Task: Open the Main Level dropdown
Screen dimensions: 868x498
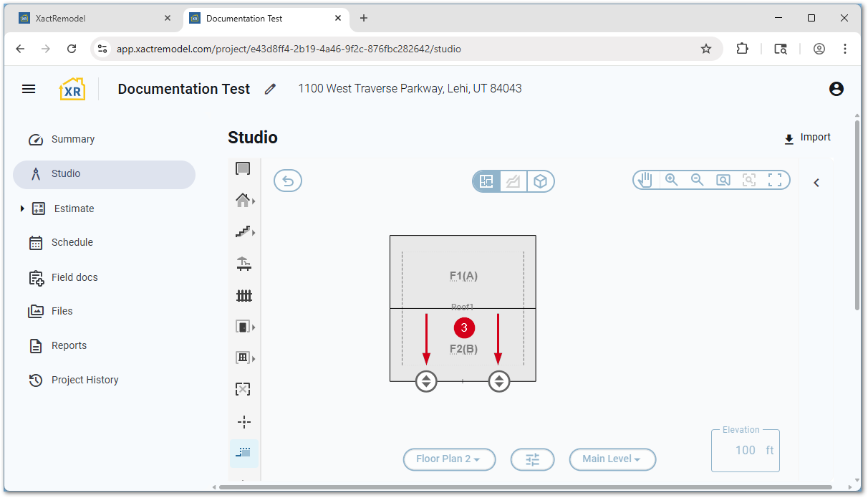Action: tap(612, 459)
